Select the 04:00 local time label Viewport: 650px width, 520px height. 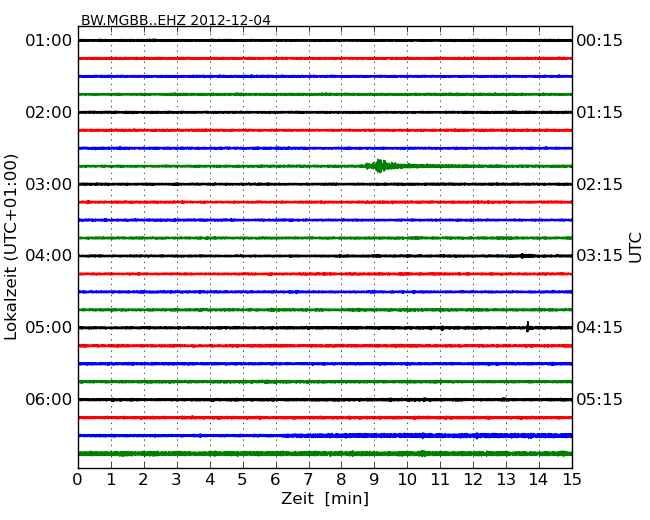click(49, 255)
